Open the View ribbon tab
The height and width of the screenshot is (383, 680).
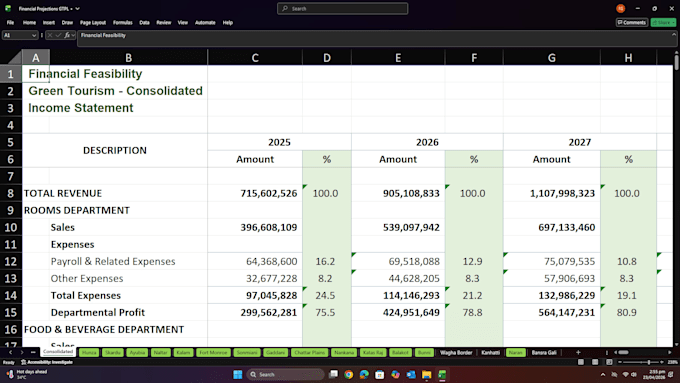[x=183, y=23]
